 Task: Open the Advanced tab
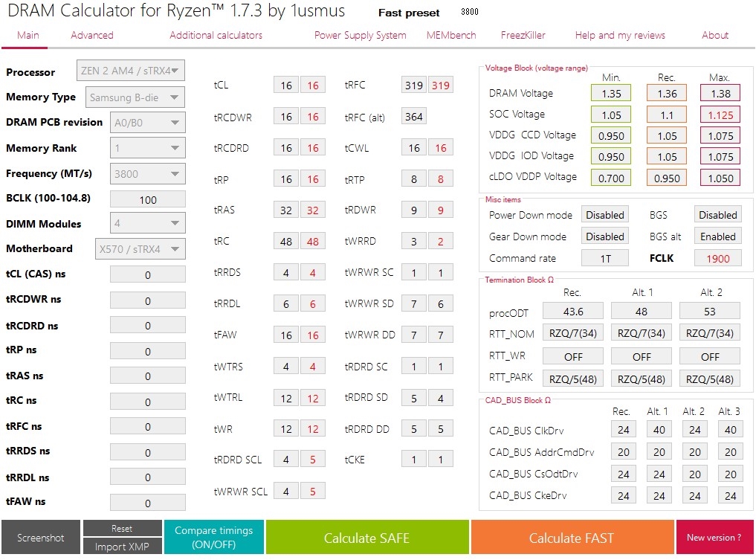pos(92,35)
